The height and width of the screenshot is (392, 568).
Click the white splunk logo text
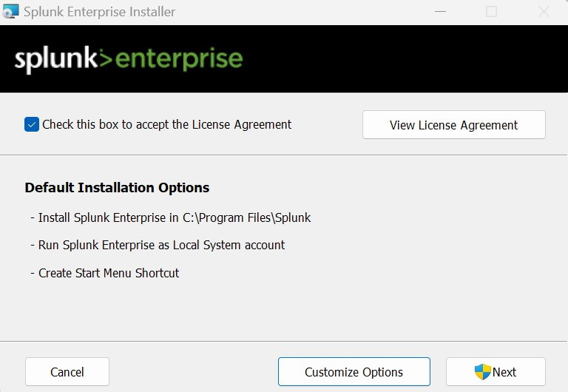click(x=56, y=59)
